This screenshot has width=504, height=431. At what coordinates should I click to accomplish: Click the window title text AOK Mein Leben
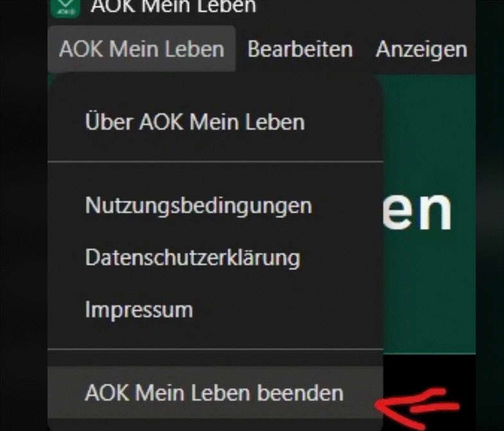tap(173, 6)
